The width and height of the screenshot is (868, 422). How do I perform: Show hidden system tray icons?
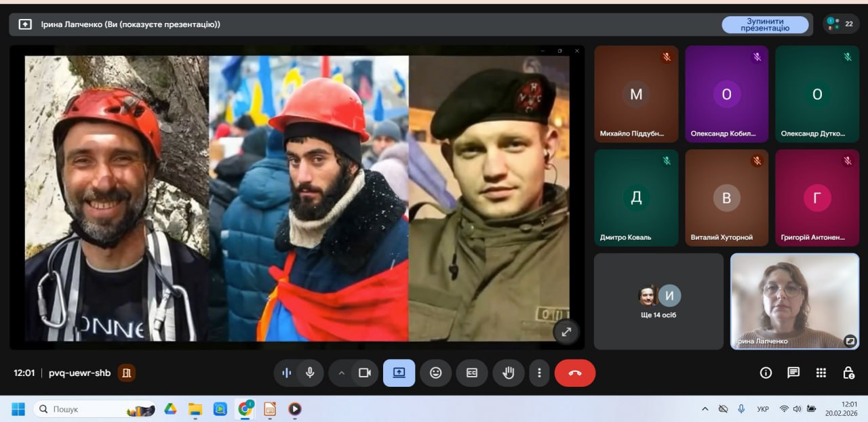pos(705,409)
